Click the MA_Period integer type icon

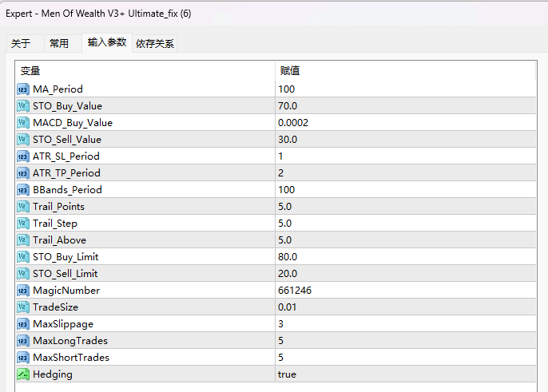click(22, 89)
